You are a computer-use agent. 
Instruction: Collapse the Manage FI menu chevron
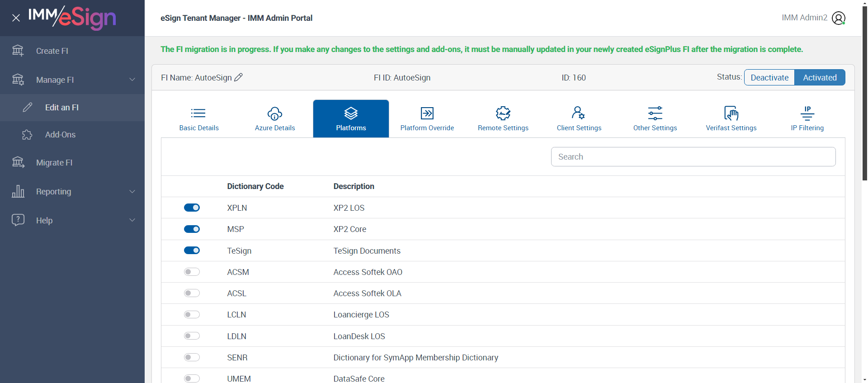[132, 80]
